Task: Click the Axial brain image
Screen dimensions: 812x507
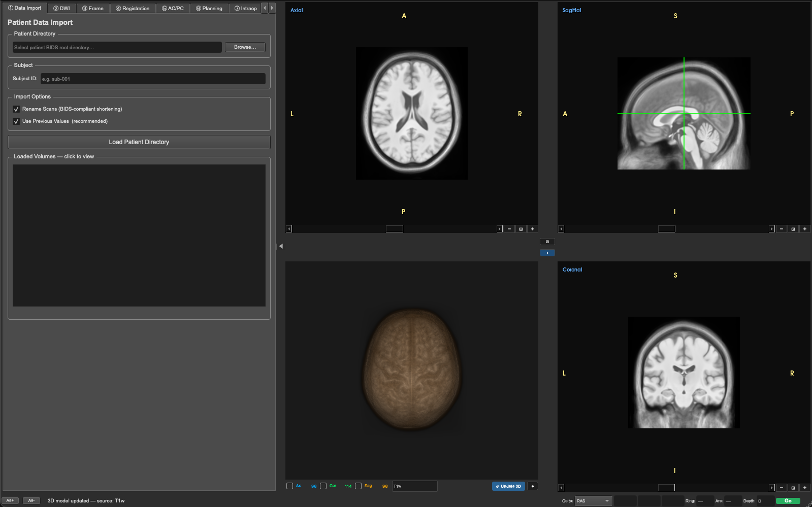Action: [x=412, y=113]
